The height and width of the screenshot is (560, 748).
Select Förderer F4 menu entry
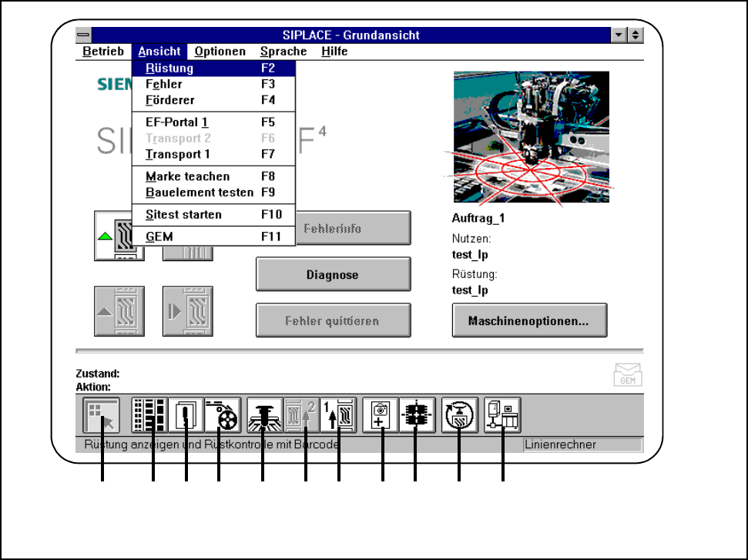click(213, 100)
